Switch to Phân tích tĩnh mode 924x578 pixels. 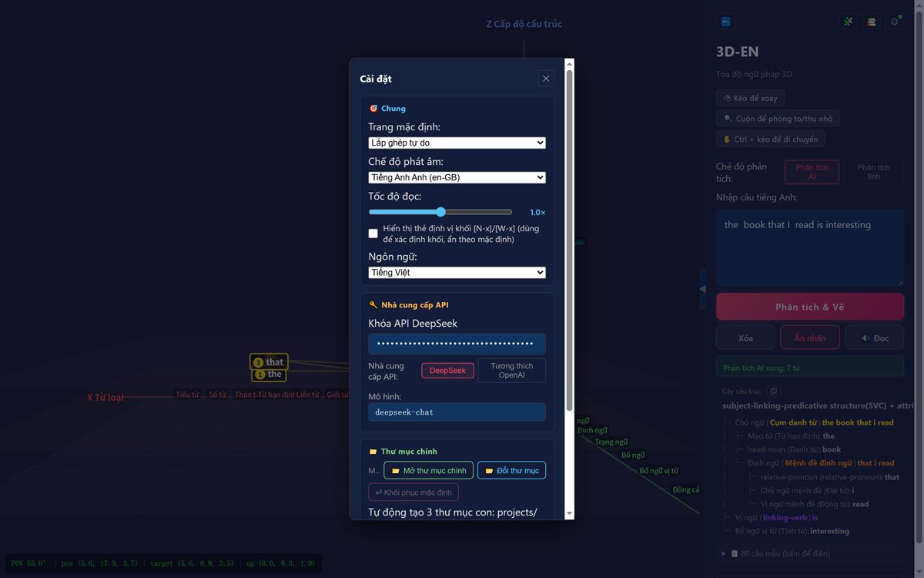873,172
